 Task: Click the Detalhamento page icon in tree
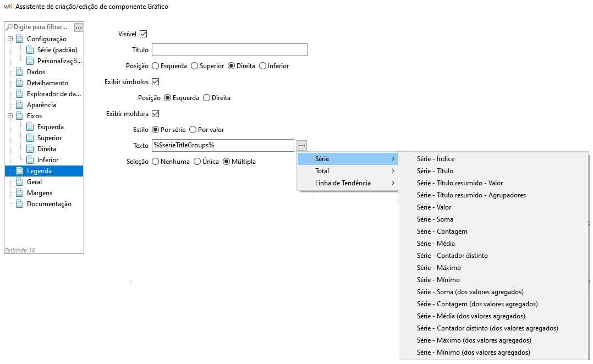tap(20, 83)
